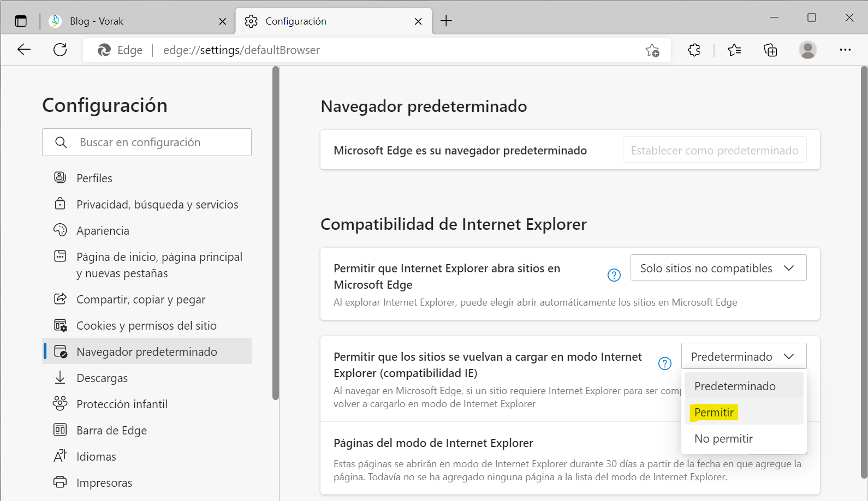
Task: Open Barra de Edge settings section
Action: pyautogui.click(x=147, y=430)
